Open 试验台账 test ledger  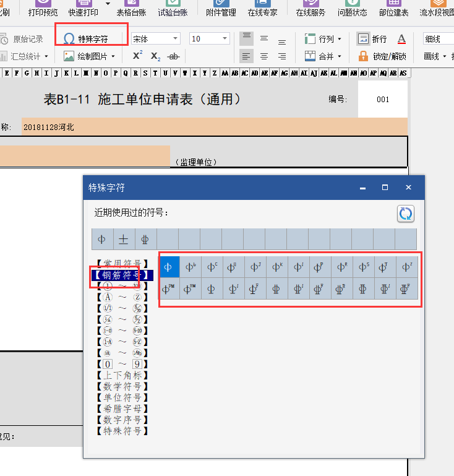173,9
